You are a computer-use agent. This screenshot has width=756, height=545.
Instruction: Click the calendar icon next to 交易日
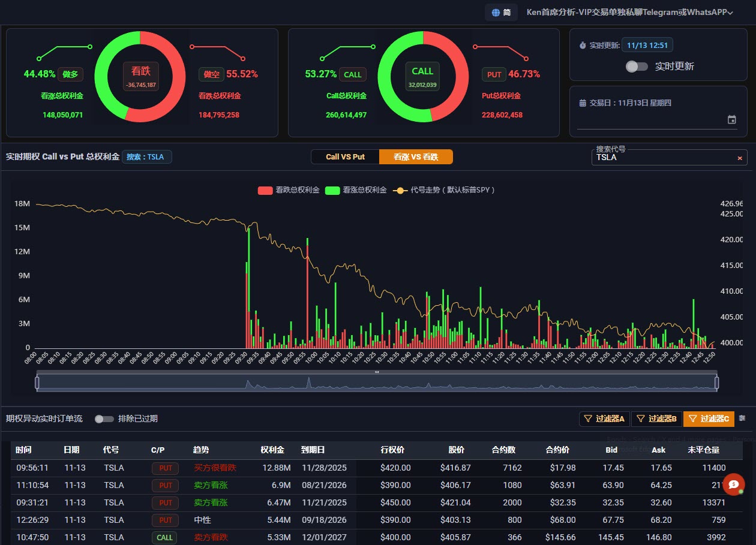coord(583,103)
